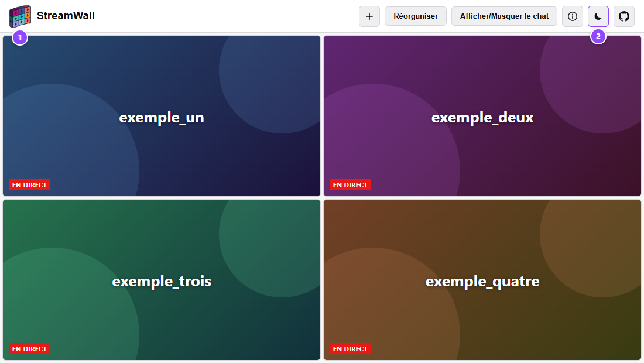The image size is (644, 363).
Task: Select the exemple_deux stream tile
Action: click(x=482, y=116)
